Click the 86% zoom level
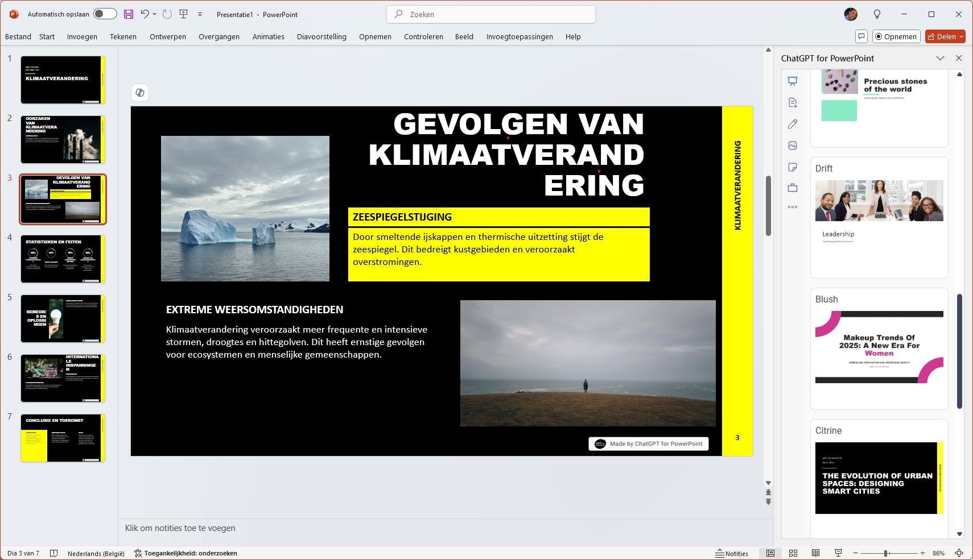This screenshot has height=560, width=973. pyautogui.click(x=939, y=553)
